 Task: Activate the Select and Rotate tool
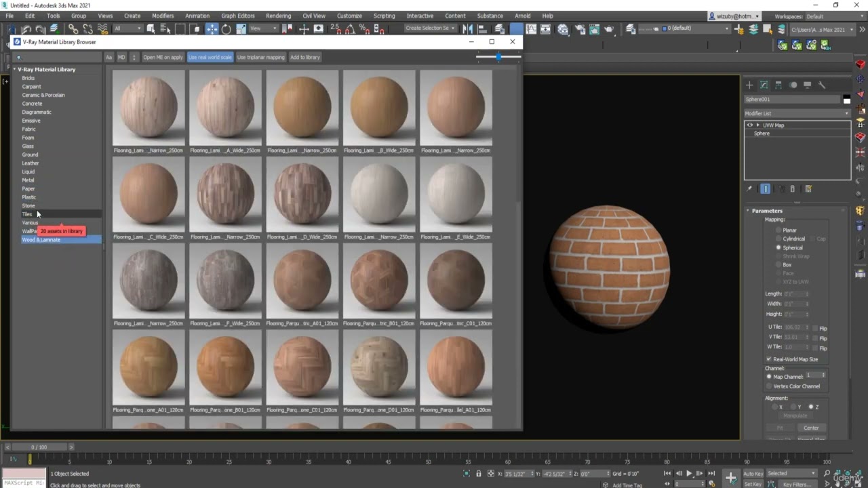tap(226, 29)
